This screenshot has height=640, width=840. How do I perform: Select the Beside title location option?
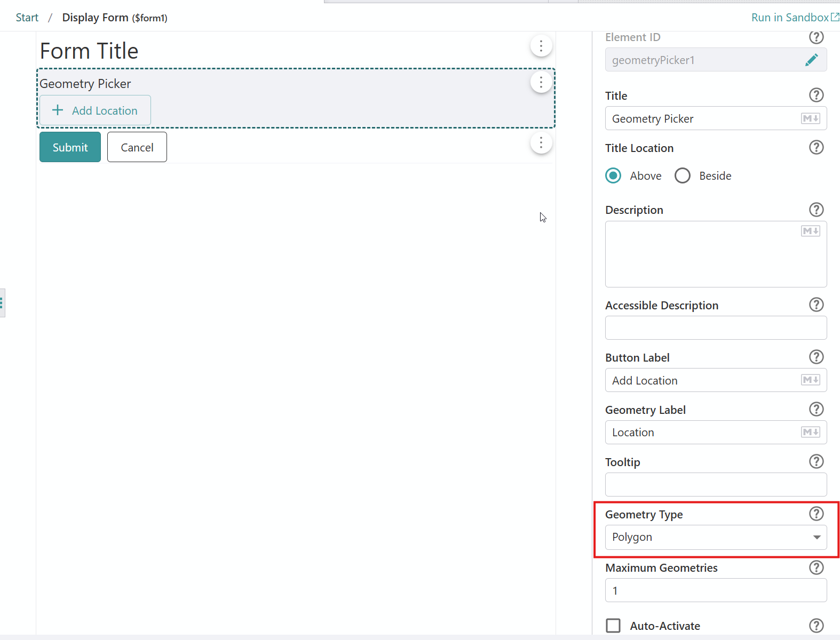(x=683, y=176)
